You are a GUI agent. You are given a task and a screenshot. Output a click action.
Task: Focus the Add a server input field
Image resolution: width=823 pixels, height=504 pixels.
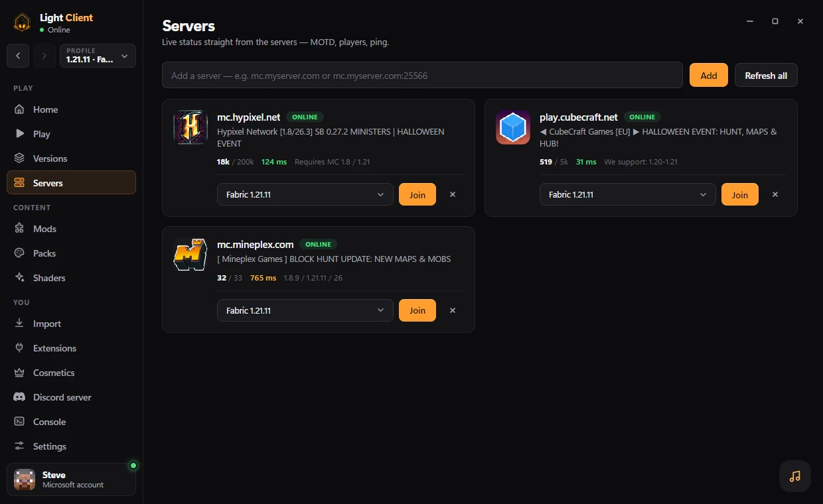click(422, 75)
